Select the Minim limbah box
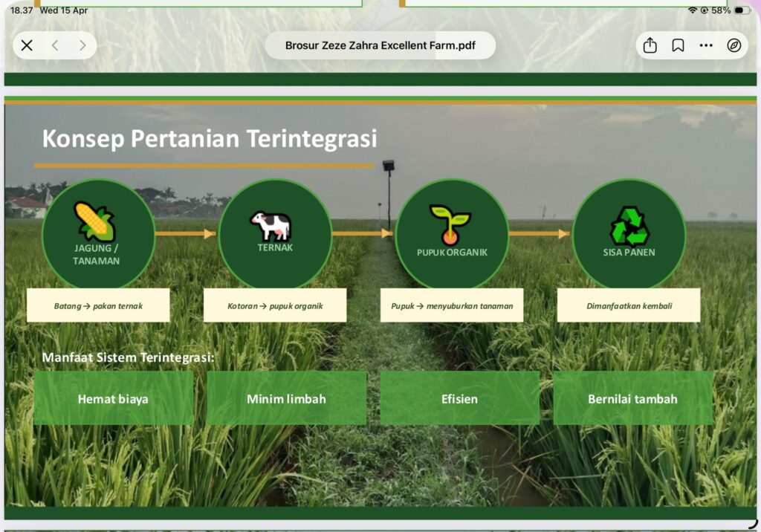Viewport: 761px width, 532px height. 286,399
